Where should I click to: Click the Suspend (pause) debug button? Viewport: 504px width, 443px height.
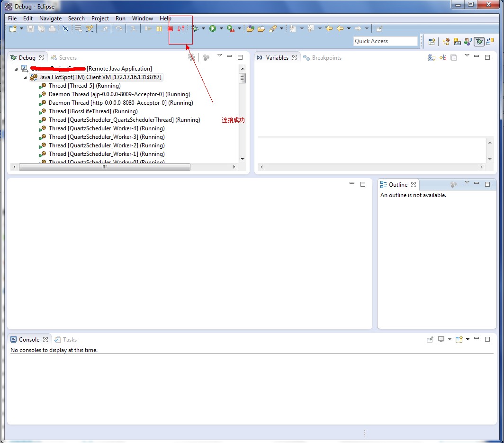159,29
